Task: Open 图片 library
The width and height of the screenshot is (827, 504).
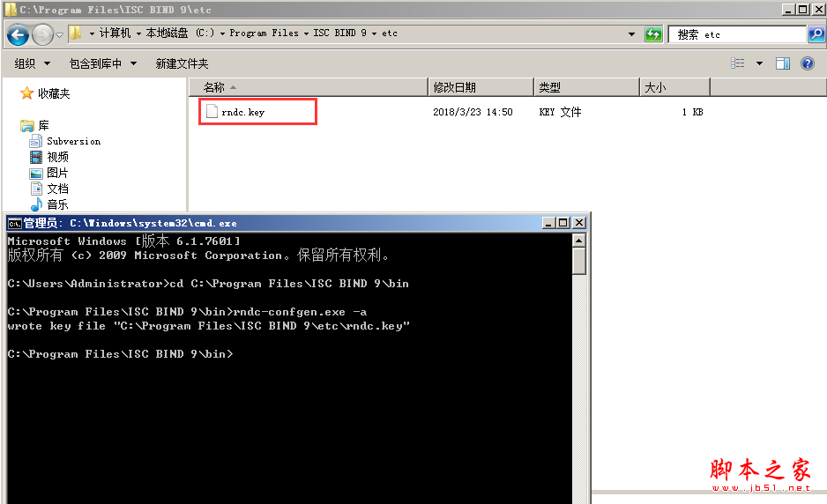Action: [57, 173]
